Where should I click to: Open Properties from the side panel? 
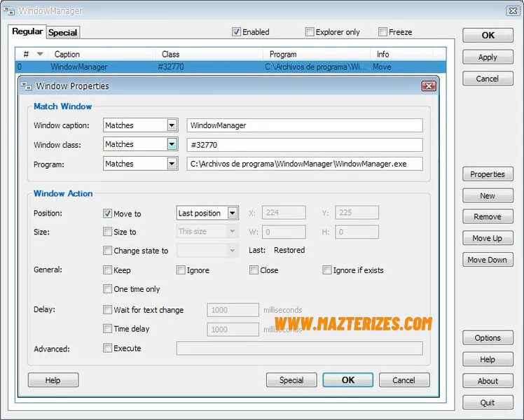click(x=488, y=174)
